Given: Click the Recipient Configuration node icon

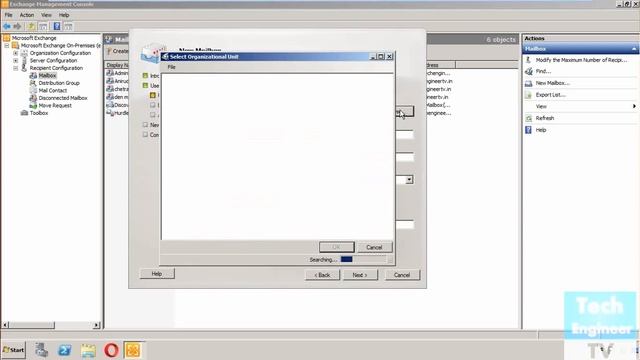Looking at the screenshot, I should pos(24,68).
